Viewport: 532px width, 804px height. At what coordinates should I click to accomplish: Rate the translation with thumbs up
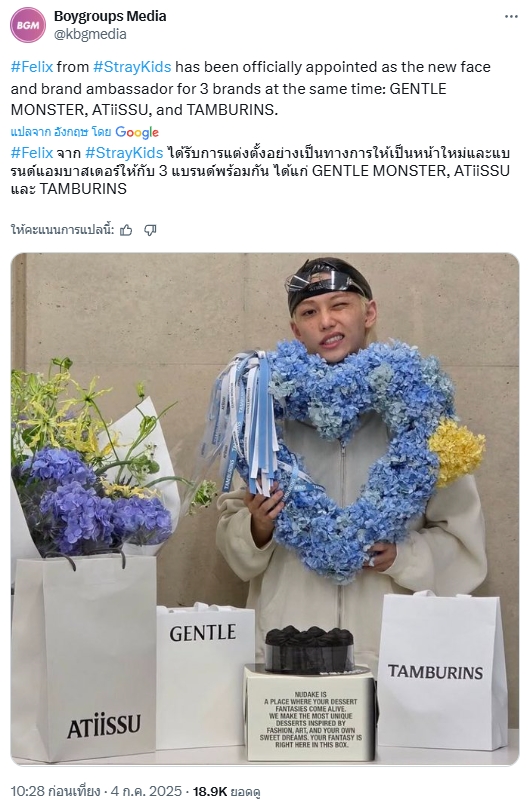126,230
